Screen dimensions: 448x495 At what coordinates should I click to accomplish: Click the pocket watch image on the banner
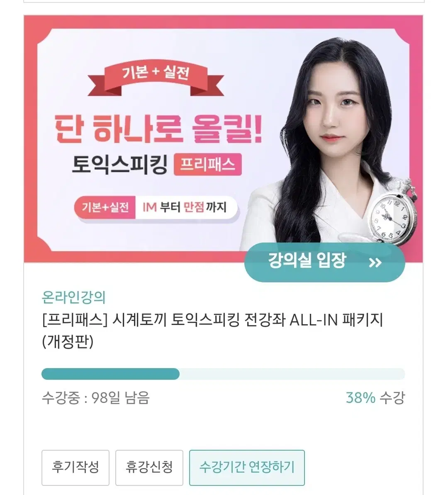pyautogui.click(x=392, y=214)
